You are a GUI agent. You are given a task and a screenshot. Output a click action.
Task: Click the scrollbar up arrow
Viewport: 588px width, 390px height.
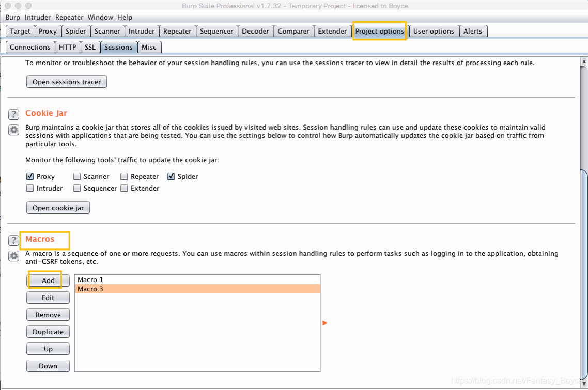tap(584, 61)
